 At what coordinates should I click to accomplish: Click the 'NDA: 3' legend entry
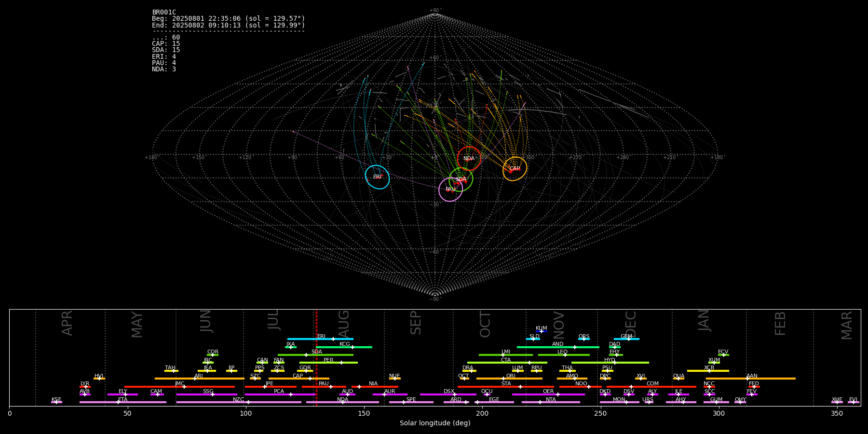tap(164, 69)
